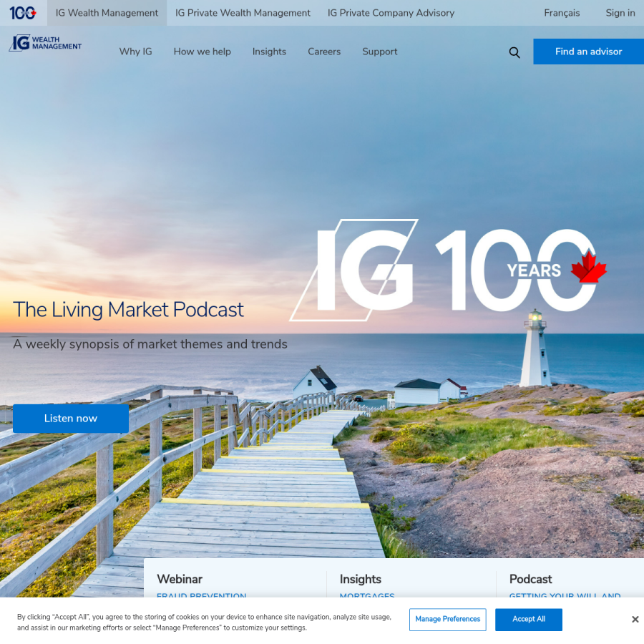Click the IG Wealth Management logo

pos(45,43)
